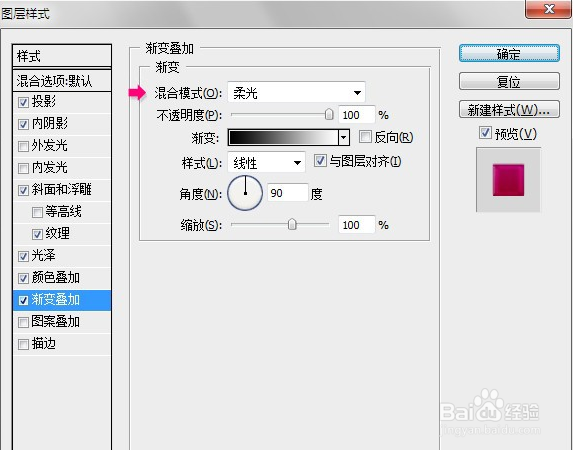Toggle the 颜色叠加 color overlay checkbox

(x=23, y=278)
